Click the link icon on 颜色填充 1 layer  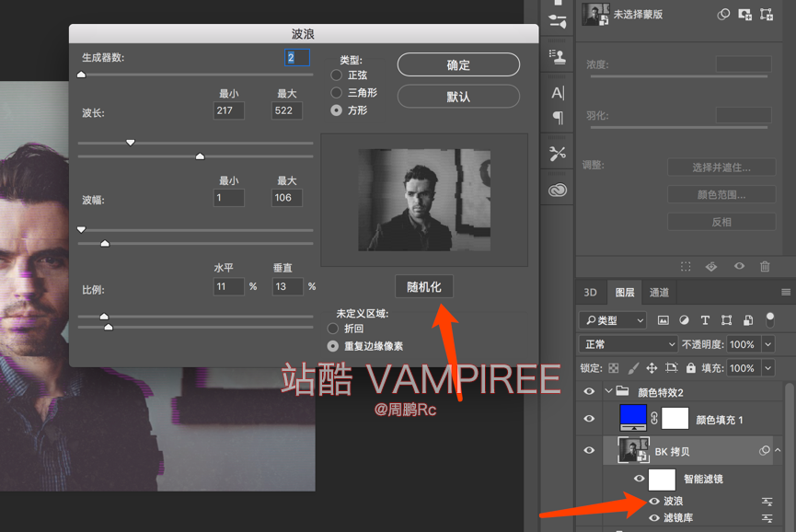(x=654, y=418)
